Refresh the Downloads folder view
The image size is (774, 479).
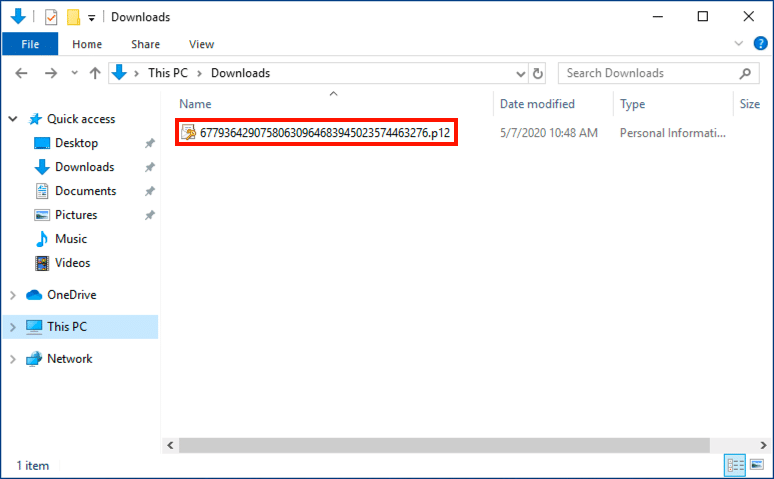coord(538,73)
